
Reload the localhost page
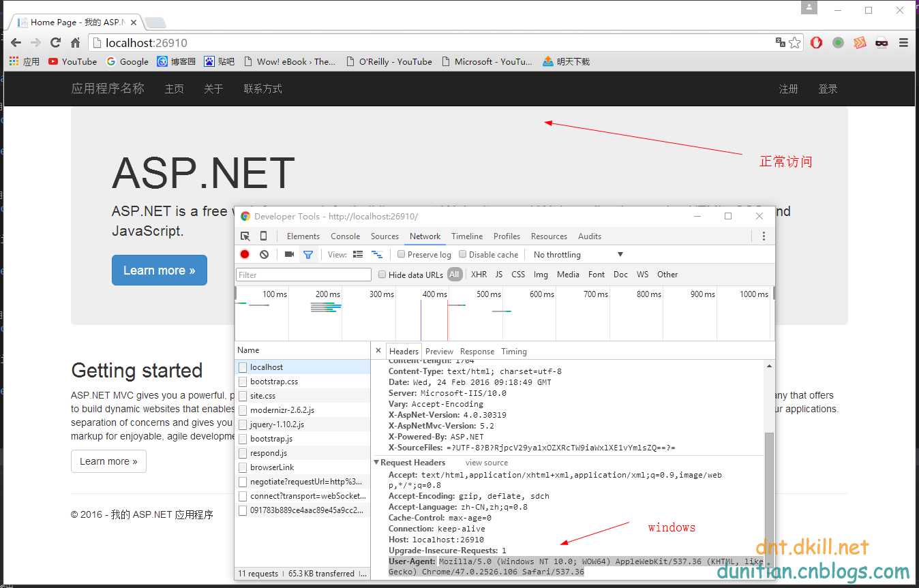click(56, 42)
